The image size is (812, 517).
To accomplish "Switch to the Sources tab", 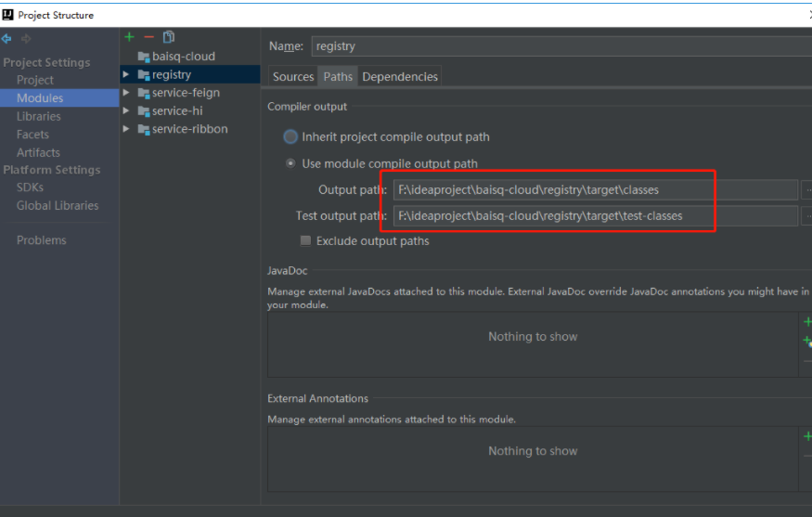I will point(293,77).
